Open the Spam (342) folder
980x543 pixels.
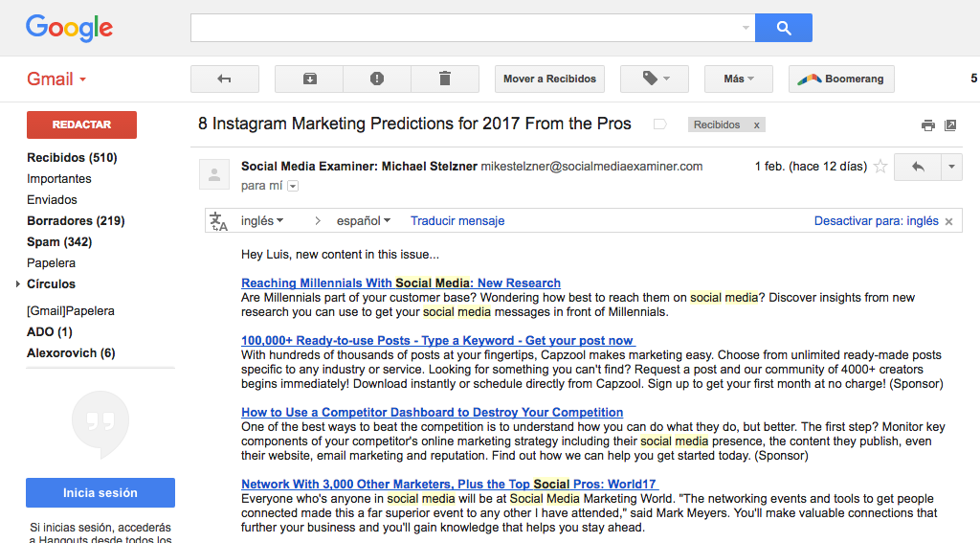click(x=59, y=241)
